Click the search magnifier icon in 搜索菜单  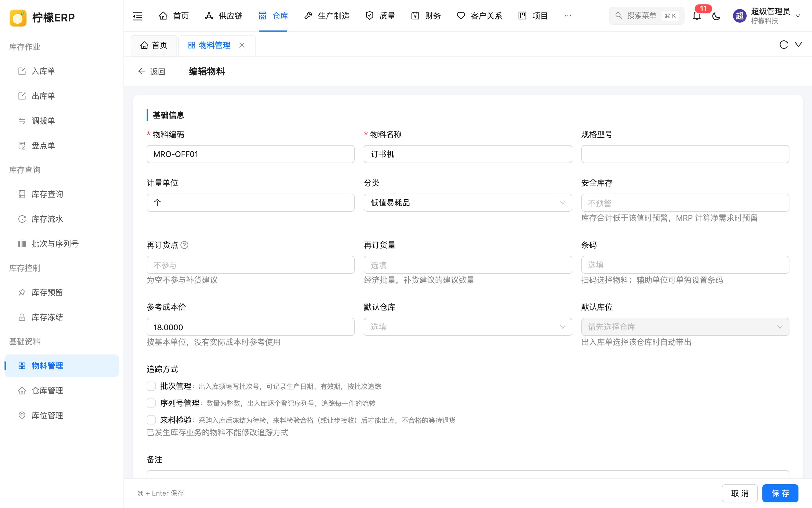618,16
